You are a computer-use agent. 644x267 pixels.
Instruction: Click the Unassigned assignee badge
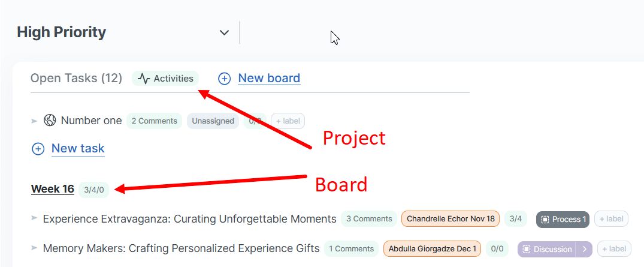pos(213,121)
